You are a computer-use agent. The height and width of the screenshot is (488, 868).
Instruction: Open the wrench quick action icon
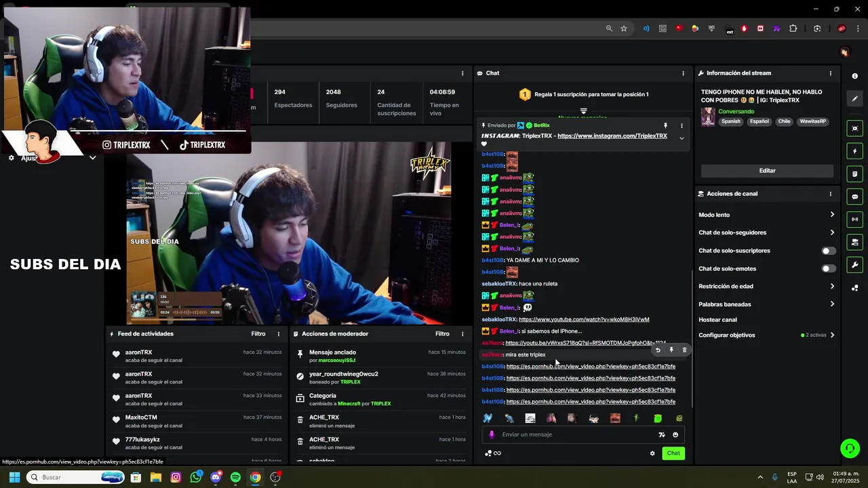point(854,264)
